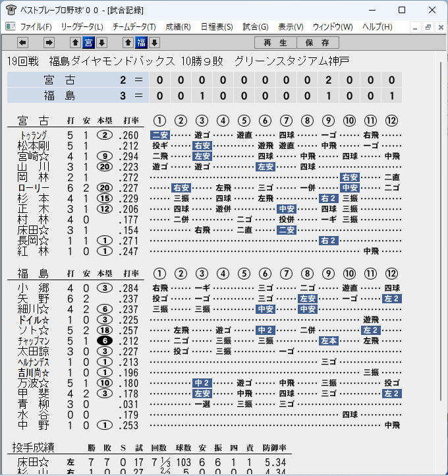This screenshot has height=476, width=448.
Task: Go to next game with right arrow
Action: pyautogui.click(x=49, y=43)
